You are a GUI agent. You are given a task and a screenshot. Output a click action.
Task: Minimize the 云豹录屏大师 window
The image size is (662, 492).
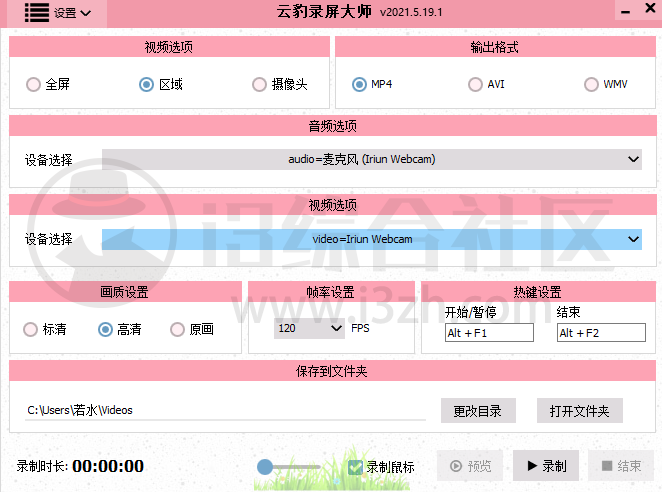coord(626,12)
